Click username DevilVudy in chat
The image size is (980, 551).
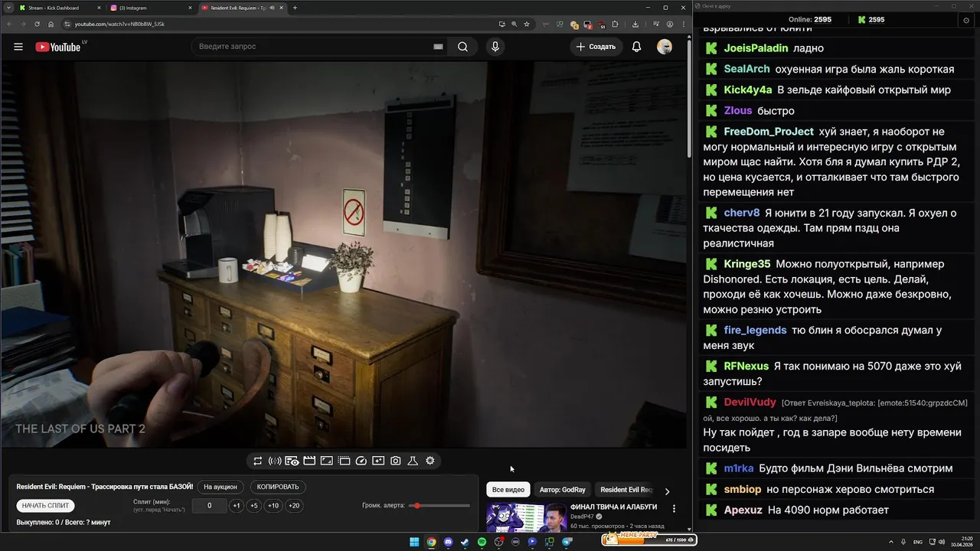pyautogui.click(x=750, y=402)
